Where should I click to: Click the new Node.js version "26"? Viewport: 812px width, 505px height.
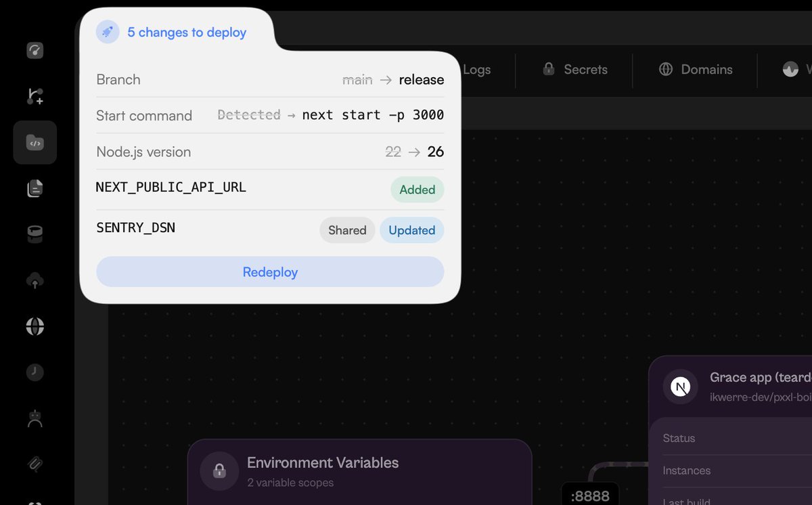coord(436,152)
